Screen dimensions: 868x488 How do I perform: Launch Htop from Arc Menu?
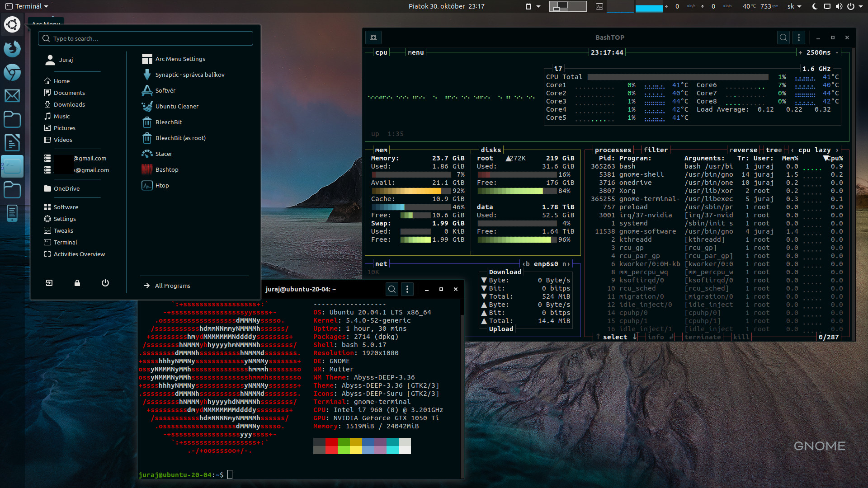(155, 186)
